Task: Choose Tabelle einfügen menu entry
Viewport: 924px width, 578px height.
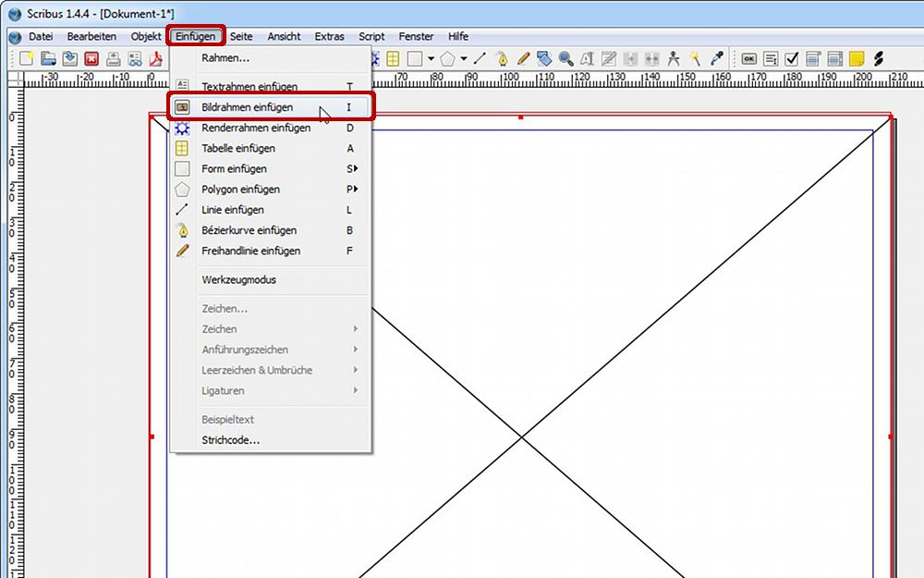Action: (271, 148)
